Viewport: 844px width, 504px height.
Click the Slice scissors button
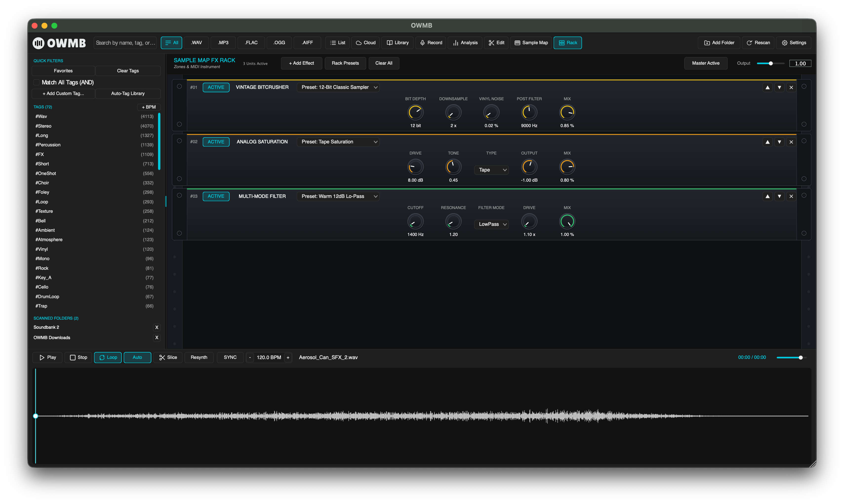[x=168, y=357]
